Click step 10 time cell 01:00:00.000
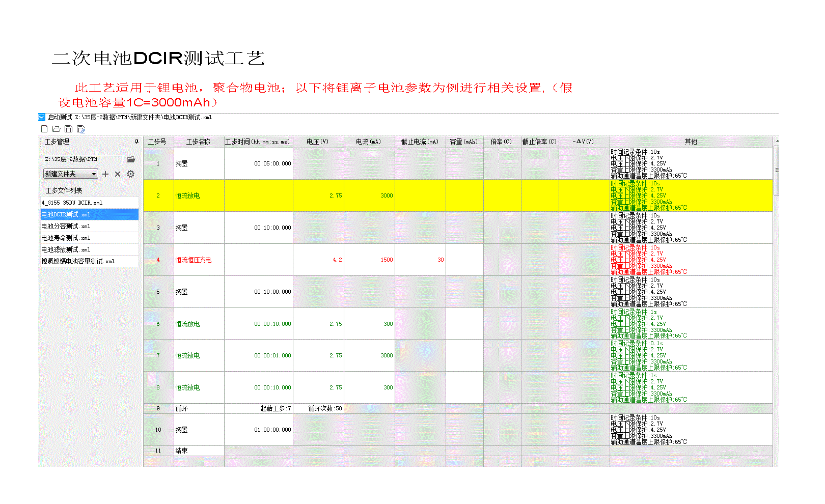 pyautogui.click(x=258, y=430)
